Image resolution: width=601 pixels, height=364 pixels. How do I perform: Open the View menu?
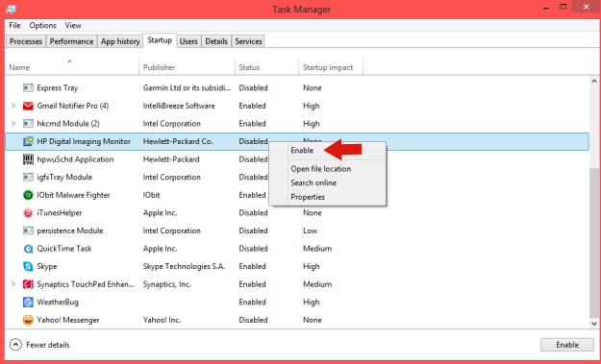tap(73, 25)
